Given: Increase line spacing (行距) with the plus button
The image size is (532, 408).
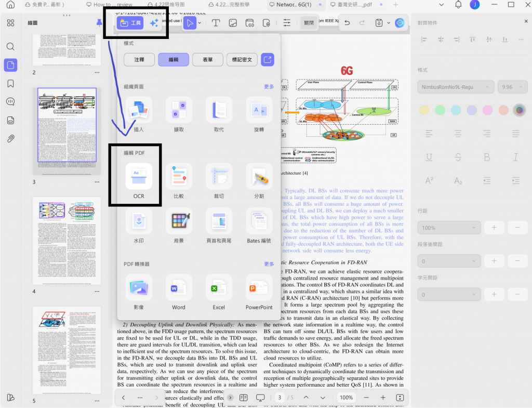Looking at the screenshot, I should pyautogui.click(x=494, y=228).
